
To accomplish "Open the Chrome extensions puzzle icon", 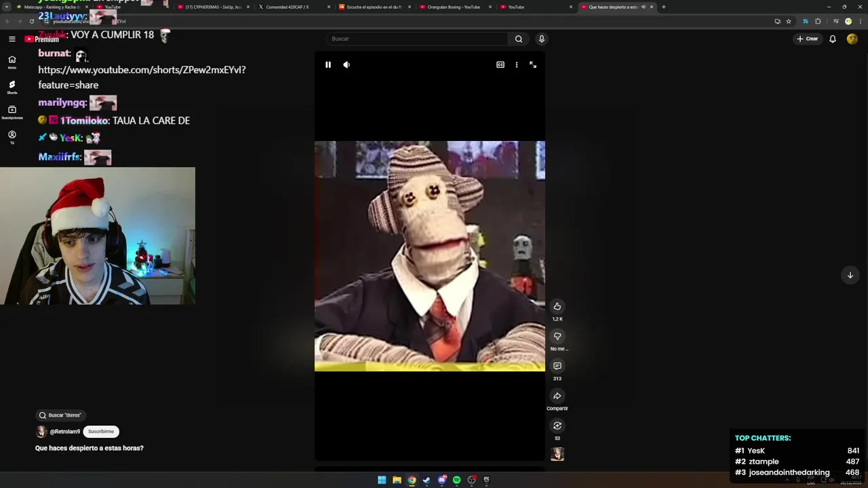I will click(818, 21).
